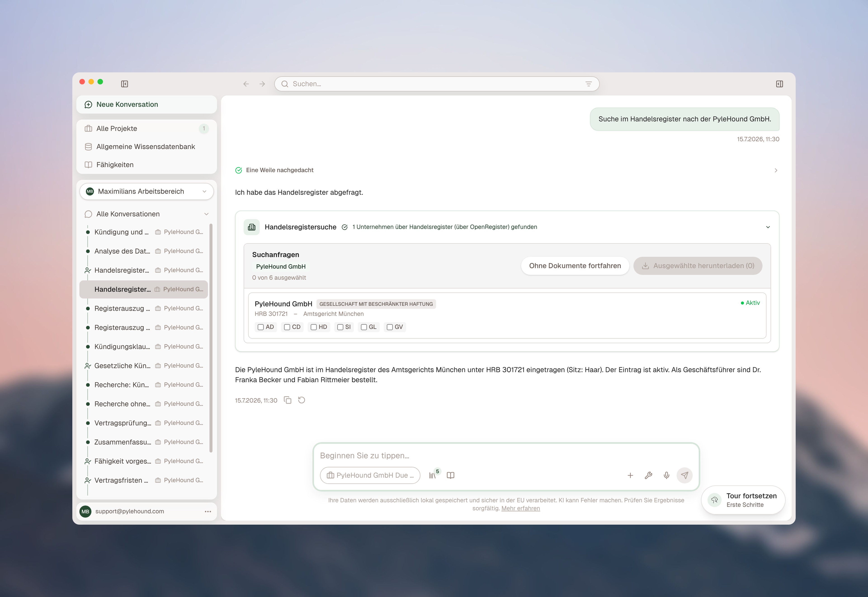Click the Suchen search field

(437, 84)
